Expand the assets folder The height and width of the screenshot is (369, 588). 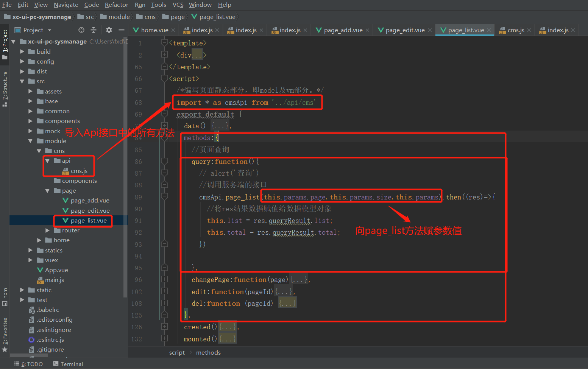(30, 91)
